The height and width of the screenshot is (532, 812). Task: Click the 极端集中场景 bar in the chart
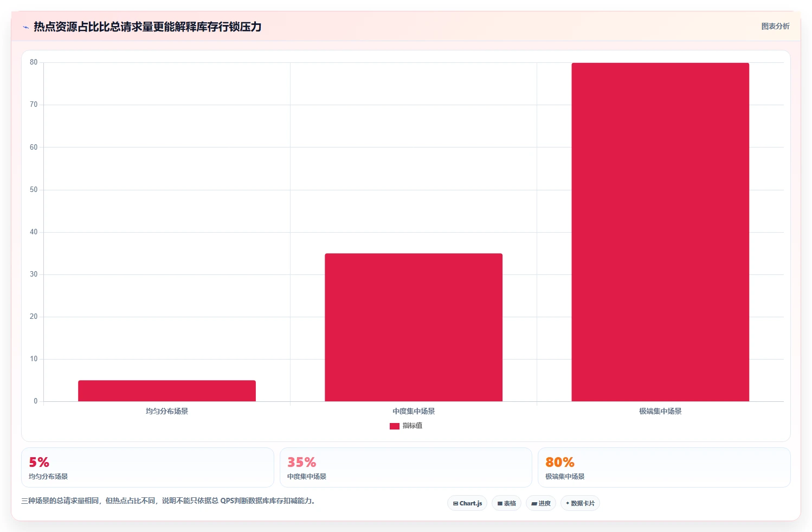660,232
